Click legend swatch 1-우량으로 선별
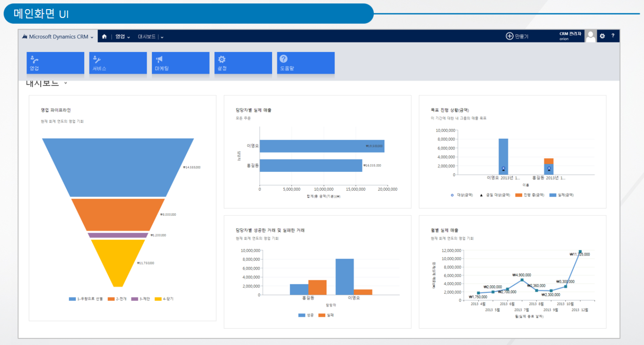The image size is (644, 345). [x=72, y=299]
